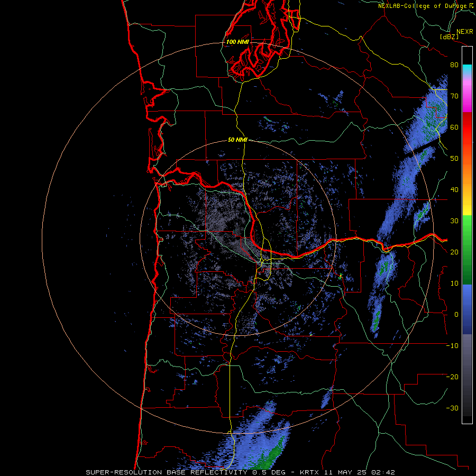Click the cyan top section of color bar
Viewport: 476px width, 476px height.
pyautogui.click(x=467, y=69)
